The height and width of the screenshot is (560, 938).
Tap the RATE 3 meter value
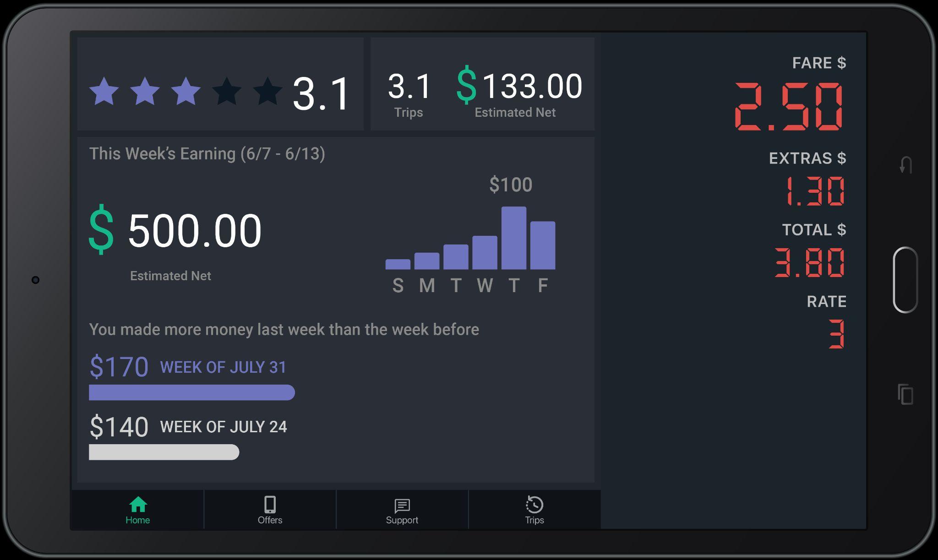click(x=836, y=334)
